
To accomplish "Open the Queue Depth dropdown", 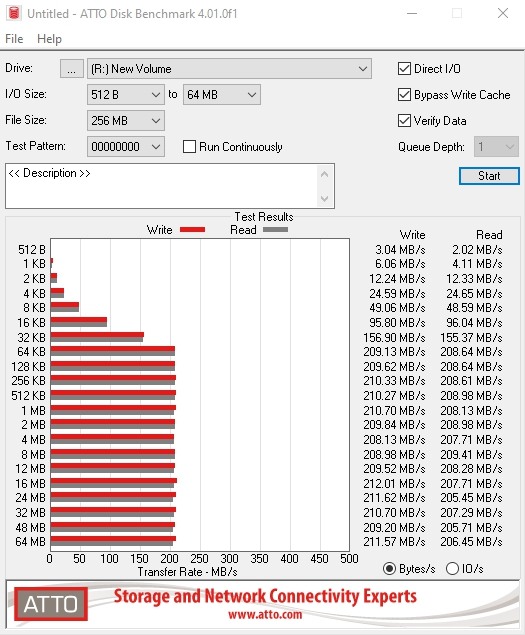I will tap(496, 147).
